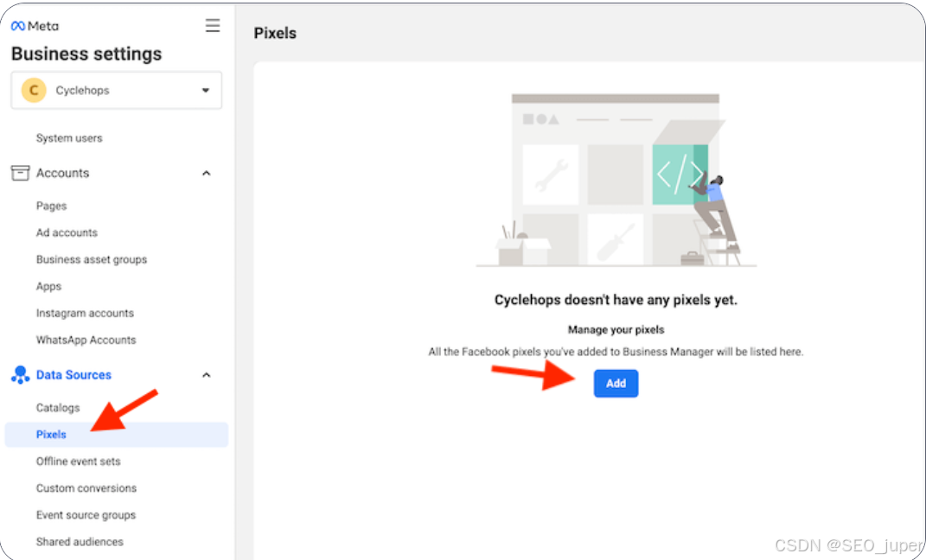This screenshot has width=926, height=560.
Task: Collapse the Accounts section chevron
Action: (206, 174)
